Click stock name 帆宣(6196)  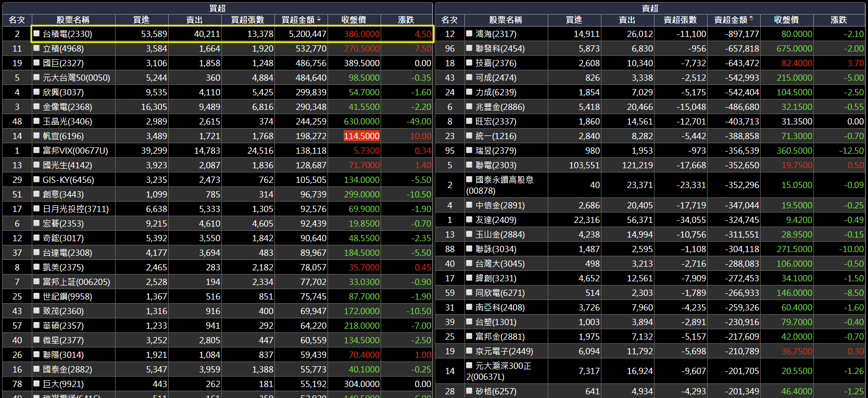[x=63, y=136]
